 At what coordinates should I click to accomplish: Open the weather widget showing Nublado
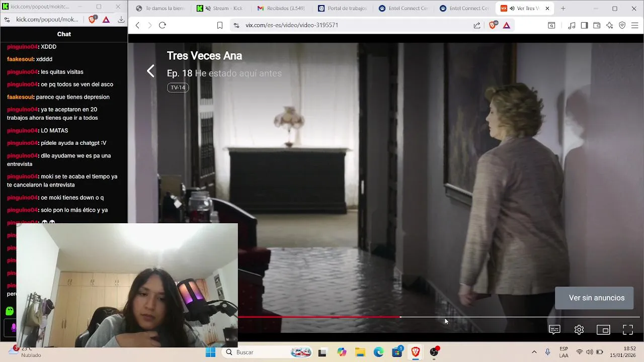point(26,352)
